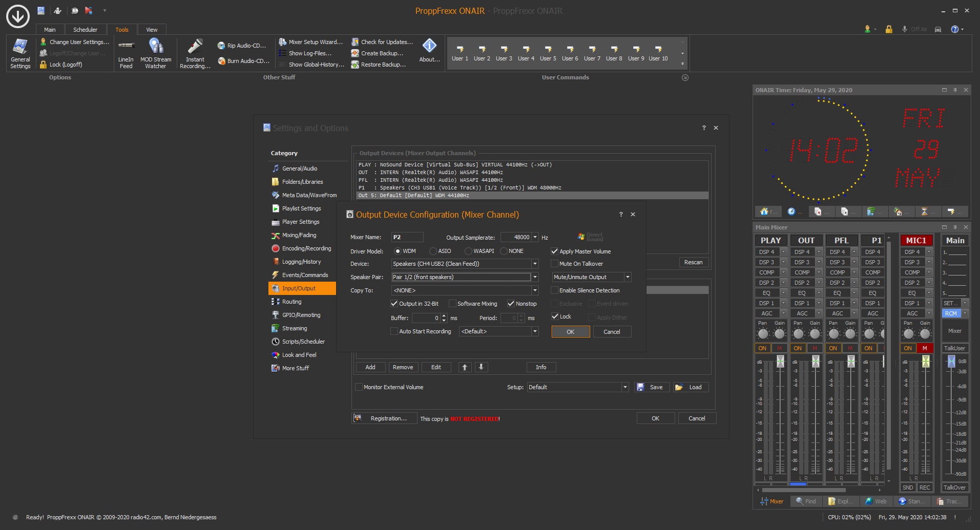This screenshot has width=980, height=530.
Task: Expand the Copy To dropdown
Action: tap(535, 290)
